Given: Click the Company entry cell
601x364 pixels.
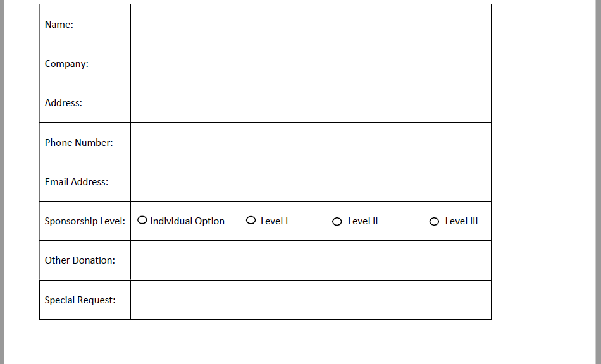Looking at the screenshot, I should 311,64.
